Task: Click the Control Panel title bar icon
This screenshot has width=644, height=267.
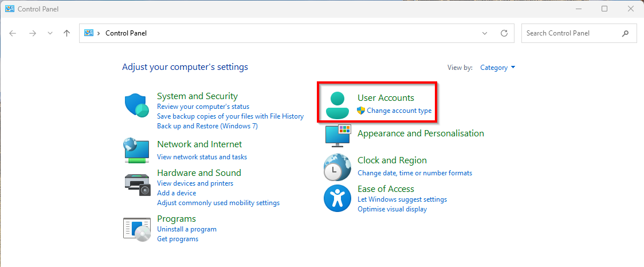Action: [9, 9]
